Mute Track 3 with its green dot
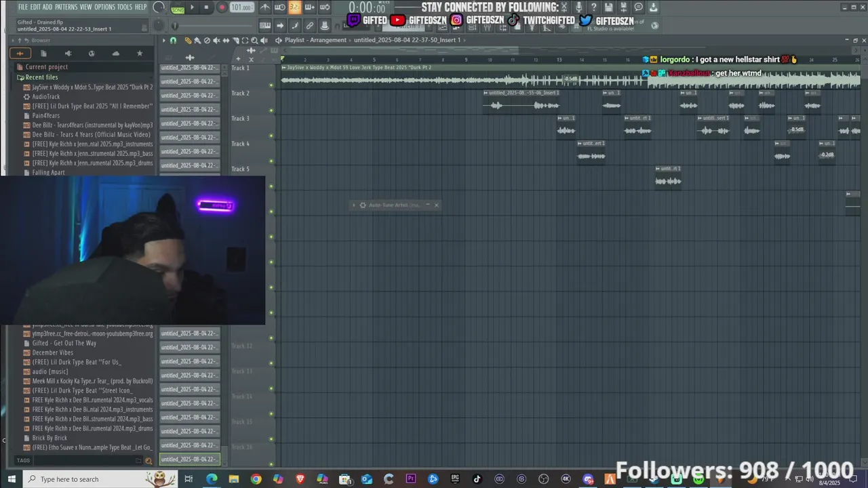Viewport: 868px width, 488px height. coord(271,136)
